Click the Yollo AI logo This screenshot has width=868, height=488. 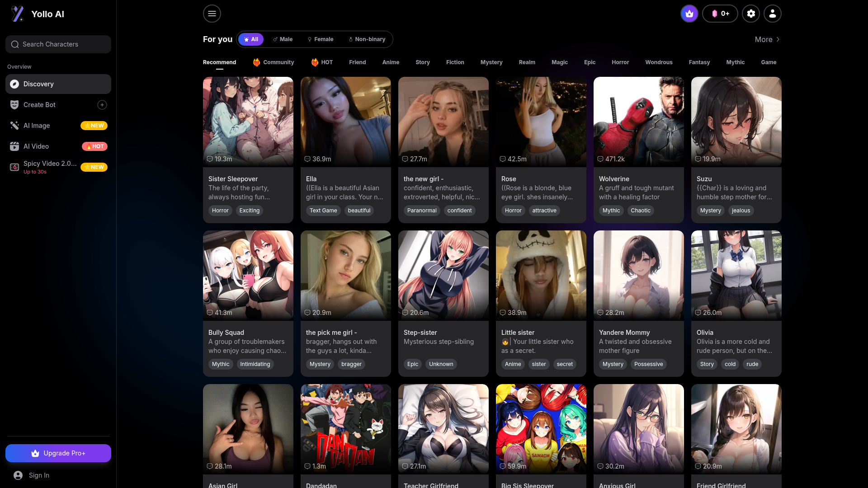[x=38, y=14]
